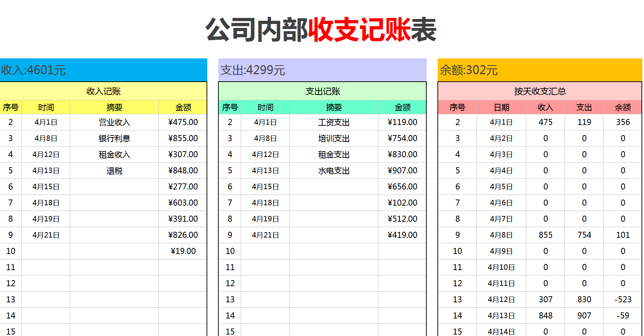644x336 pixels.
Task: Click the 日期 column header
Action: click(501, 107)
